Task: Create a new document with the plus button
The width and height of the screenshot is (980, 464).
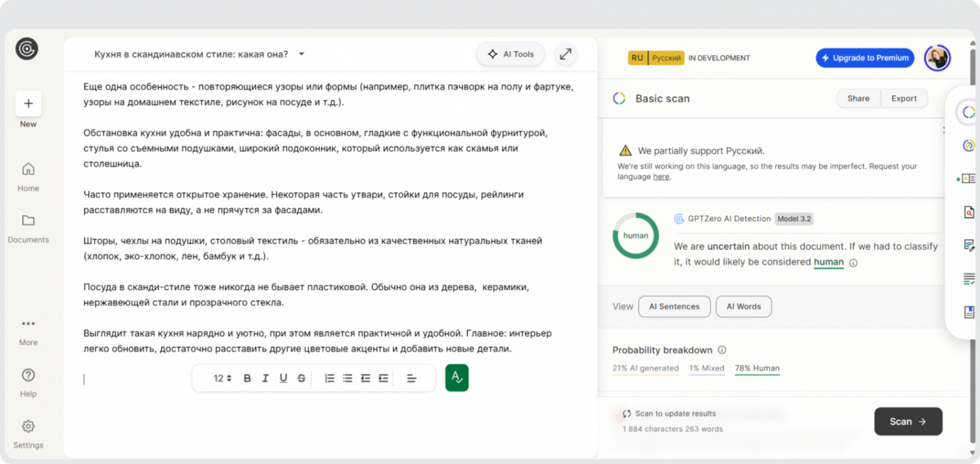Action: [x=28, y=104]
